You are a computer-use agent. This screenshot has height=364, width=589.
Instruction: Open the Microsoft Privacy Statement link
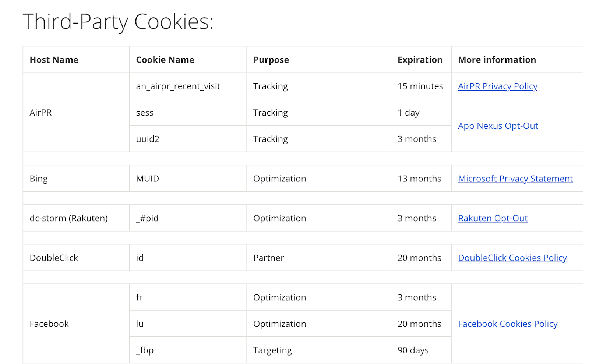515,179
